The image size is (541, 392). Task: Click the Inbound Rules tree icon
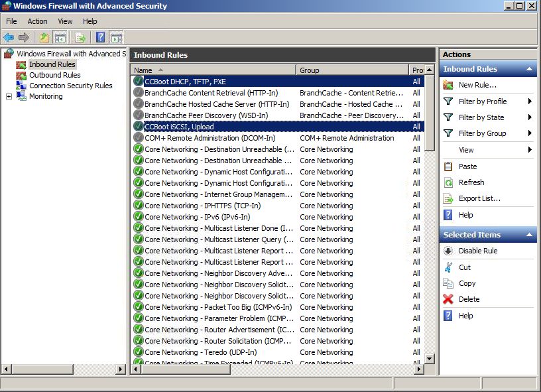tap(21, 64)
